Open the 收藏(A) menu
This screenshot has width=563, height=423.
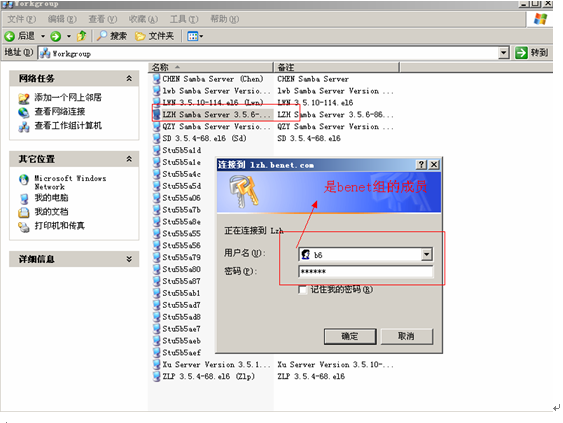point(143,19)
